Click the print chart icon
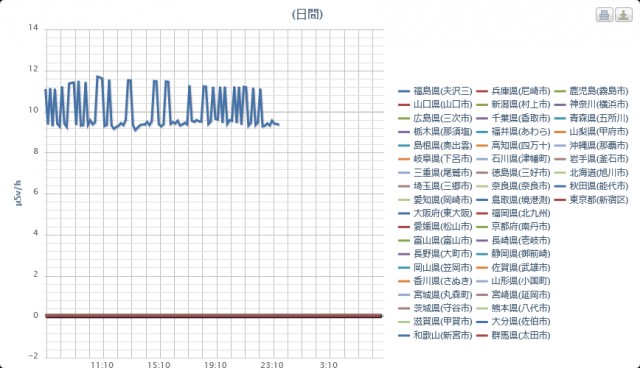The width and height of the screenshot is (640, 368). (x=604, y=15)
